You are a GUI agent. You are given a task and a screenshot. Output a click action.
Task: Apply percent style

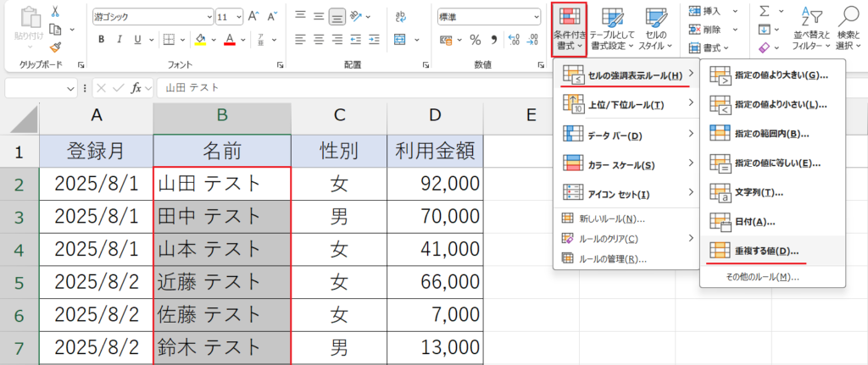475,40
